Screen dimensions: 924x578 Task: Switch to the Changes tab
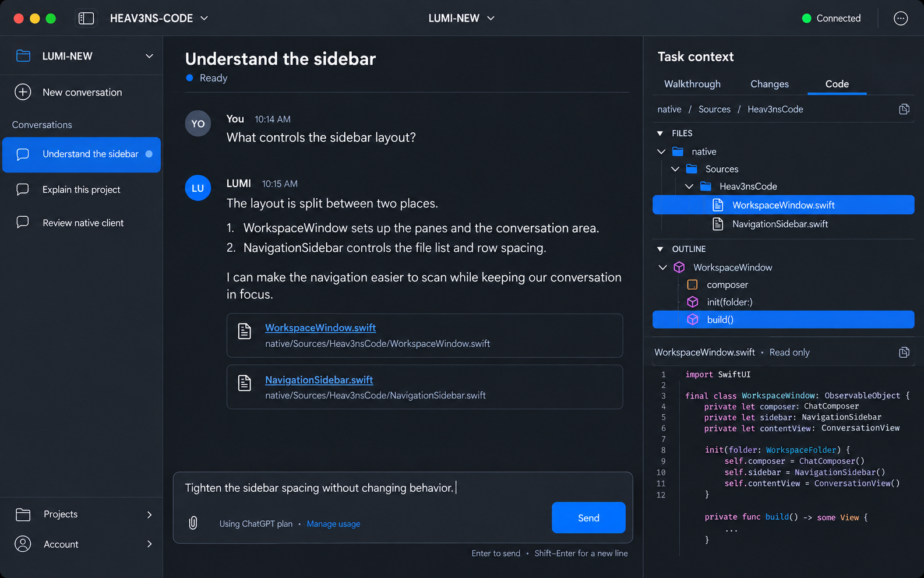click(x=770, y=84)
